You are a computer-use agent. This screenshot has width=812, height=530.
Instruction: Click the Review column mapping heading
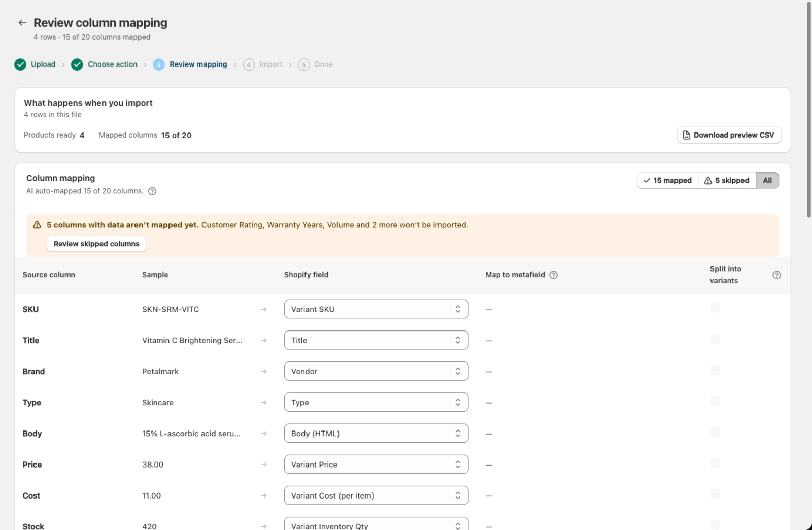100,23
